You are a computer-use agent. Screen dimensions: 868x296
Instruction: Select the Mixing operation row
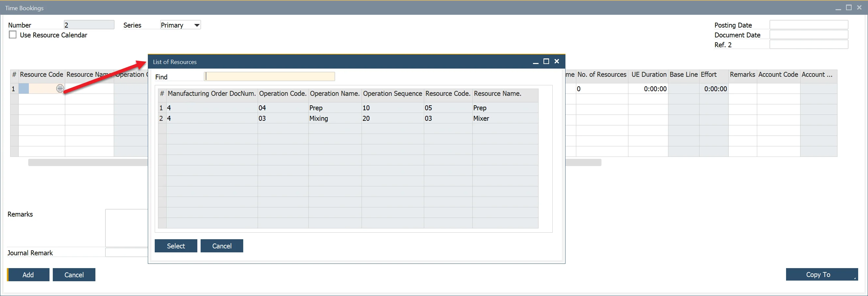(x=347, y=118)
